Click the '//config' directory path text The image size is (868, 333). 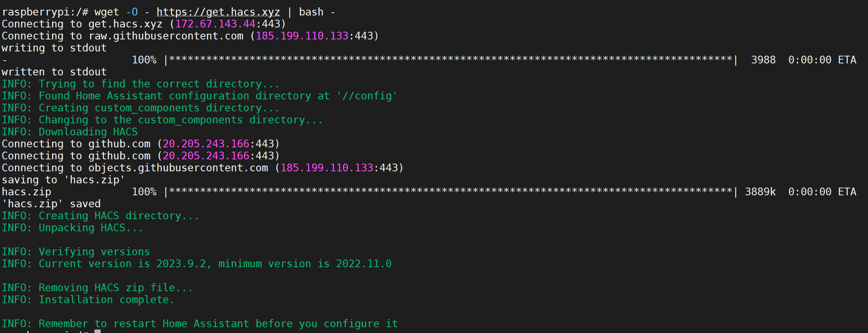367,96
